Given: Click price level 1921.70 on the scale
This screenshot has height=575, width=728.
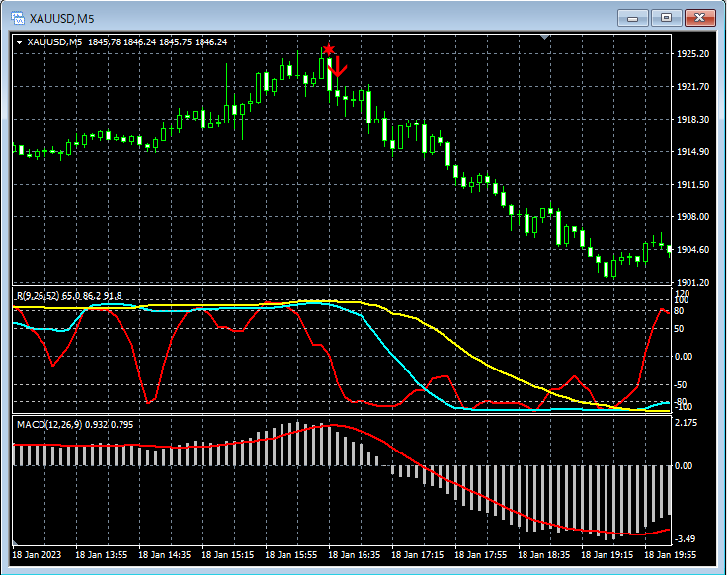Looking at the screenshot, I should tap(692, 86).
